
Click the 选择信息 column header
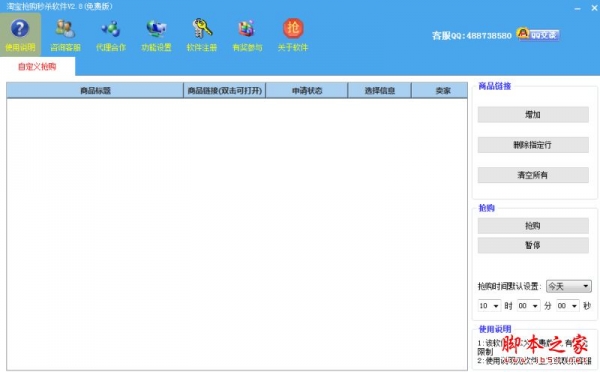point(380,91)
